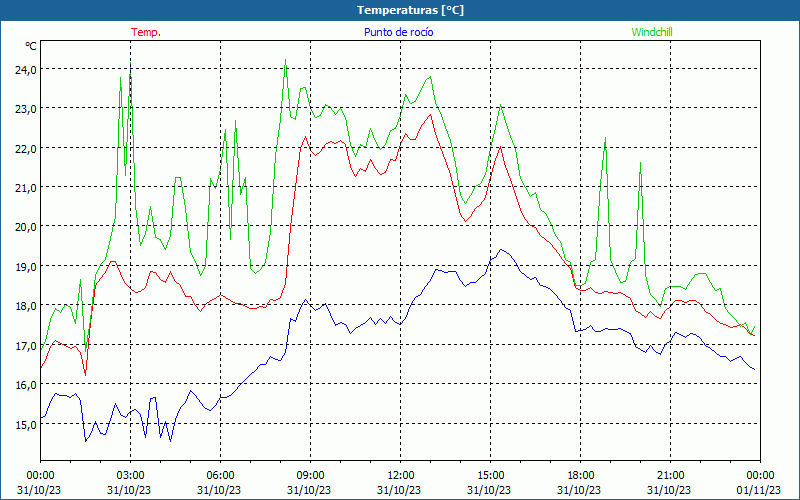Click the 03:00 time axis label
The width and height of the screenshot is (800, 500).
click(x=131, y=476)
